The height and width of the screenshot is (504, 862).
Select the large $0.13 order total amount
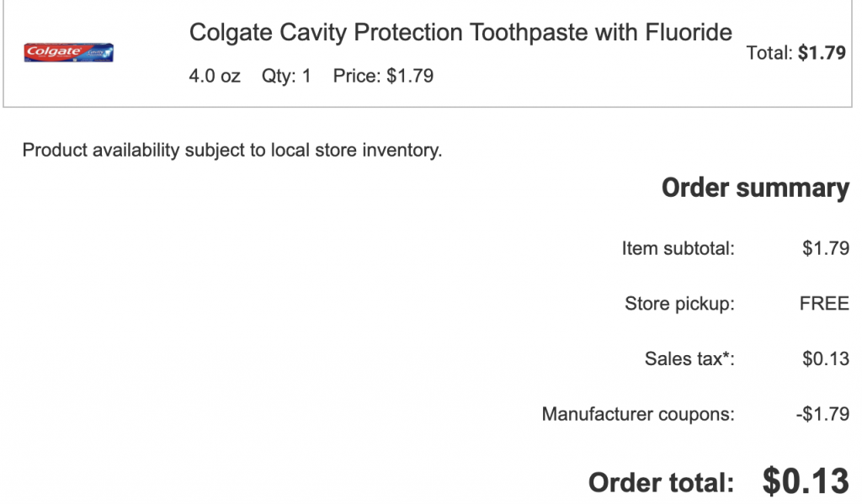click(806, 481)
